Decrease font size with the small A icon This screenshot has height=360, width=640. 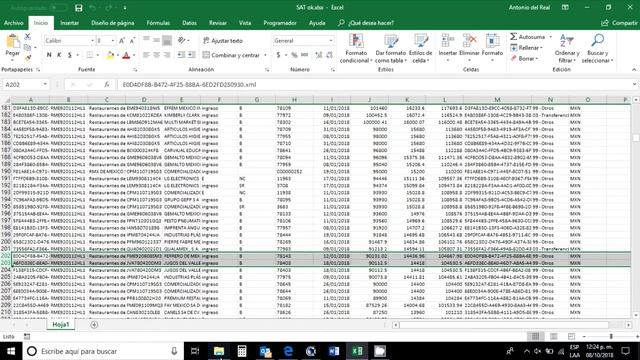tap(132, 40)
